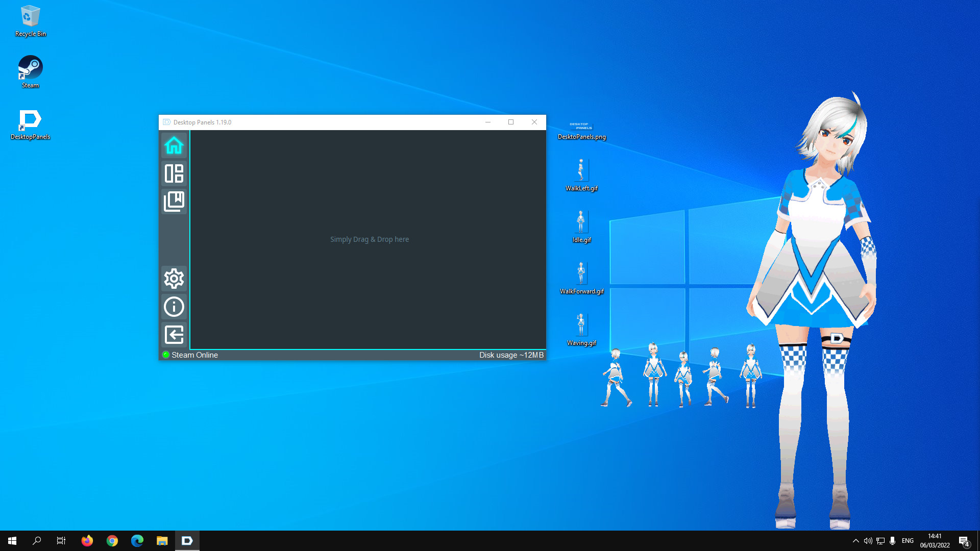View app info using the info icon
This screenshot has height=551, width=980.
[x=174, y=307]
